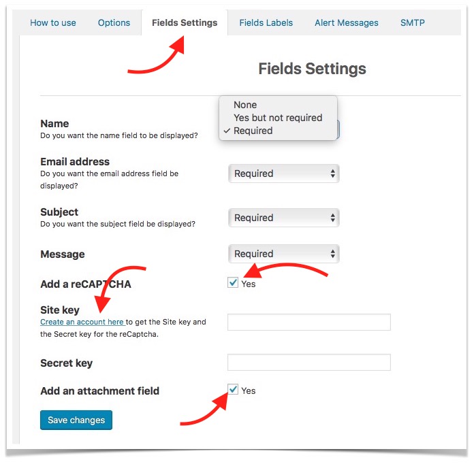Click the Yes label beside the attachment checkbox
Image resolution: width=476 pixels, height=464 pixels.
tap(249, 391)
